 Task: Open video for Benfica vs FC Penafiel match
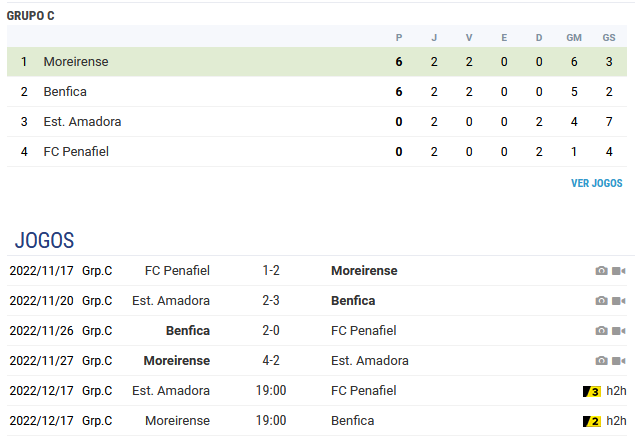[x=618, y=331]
